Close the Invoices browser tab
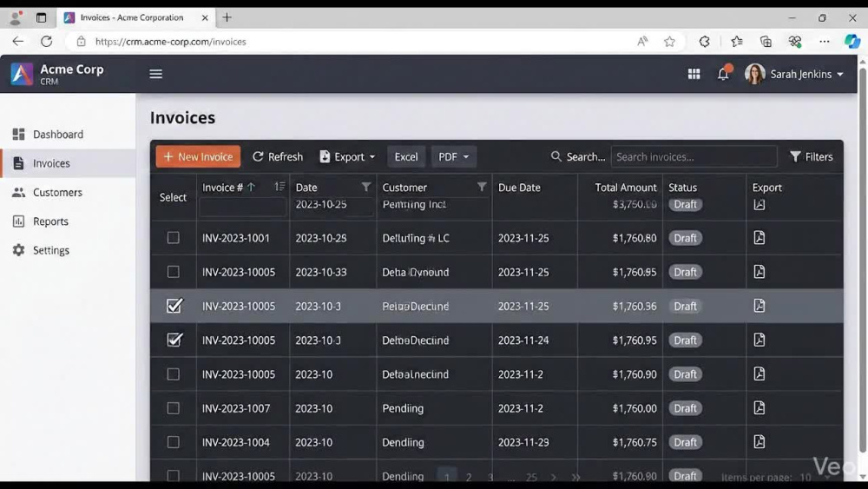This screenshot has width=868, height=489. coord(205,17)
